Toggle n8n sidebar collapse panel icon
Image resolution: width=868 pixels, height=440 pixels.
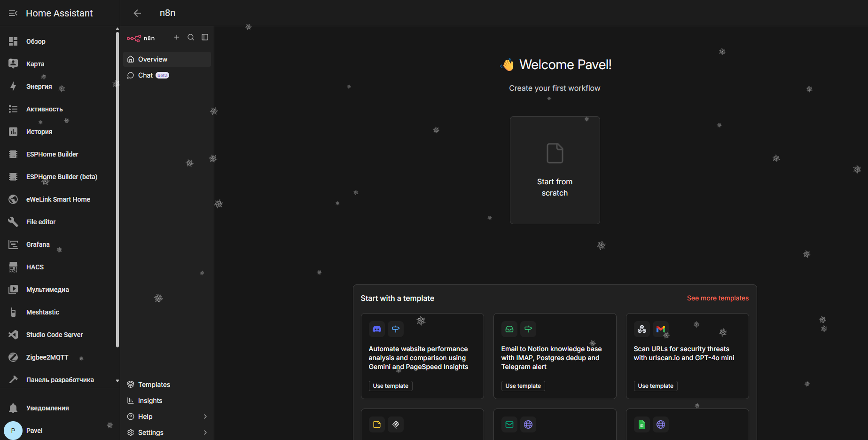tap(205, 38)
